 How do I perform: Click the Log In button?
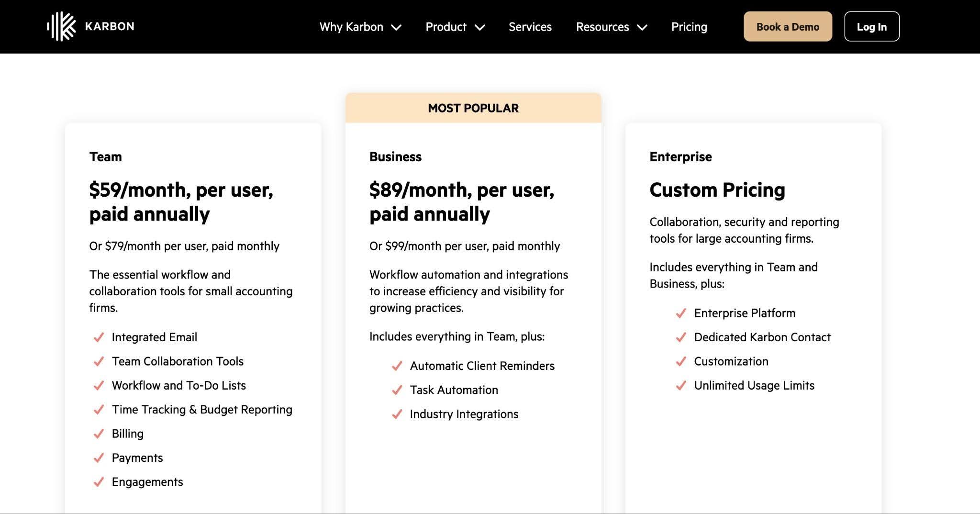tap(872, 26)
